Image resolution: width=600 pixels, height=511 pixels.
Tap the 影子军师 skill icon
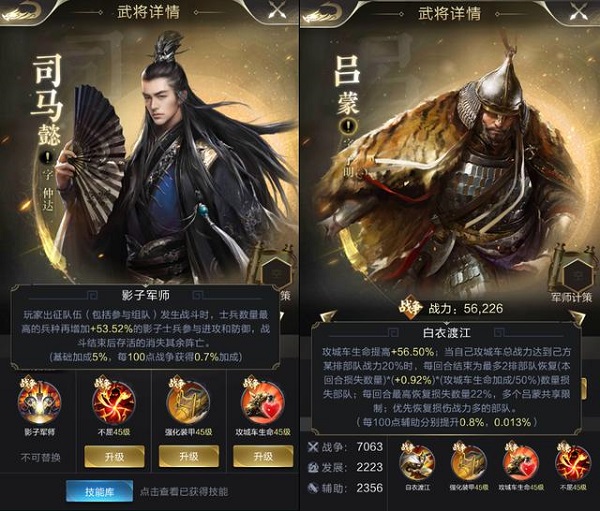[x=39, y=401]
